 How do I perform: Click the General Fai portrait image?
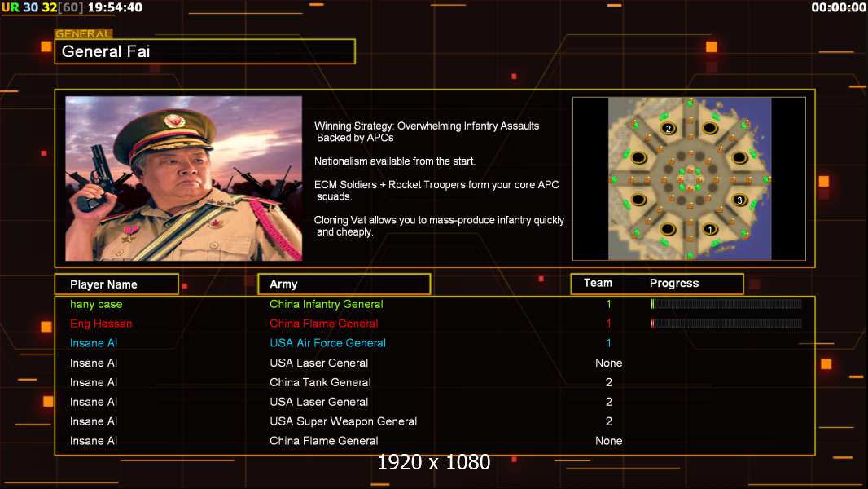(x=184, y=178)
